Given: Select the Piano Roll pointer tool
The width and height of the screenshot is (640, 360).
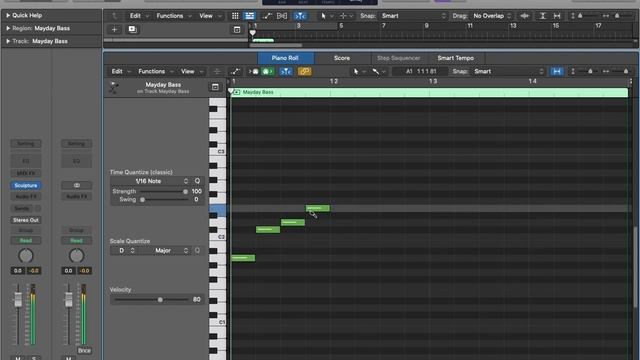Looking at the screenshot, I should 356,71.
